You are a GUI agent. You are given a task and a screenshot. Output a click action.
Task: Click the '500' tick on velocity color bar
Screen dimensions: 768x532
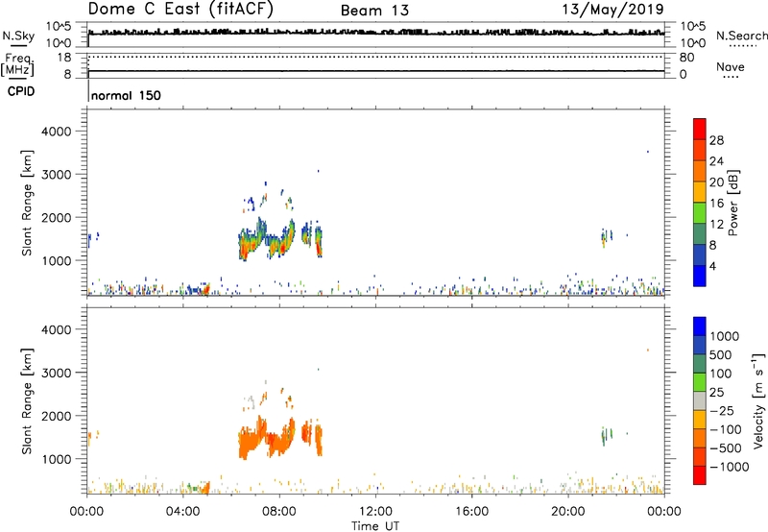pos(721,354)
